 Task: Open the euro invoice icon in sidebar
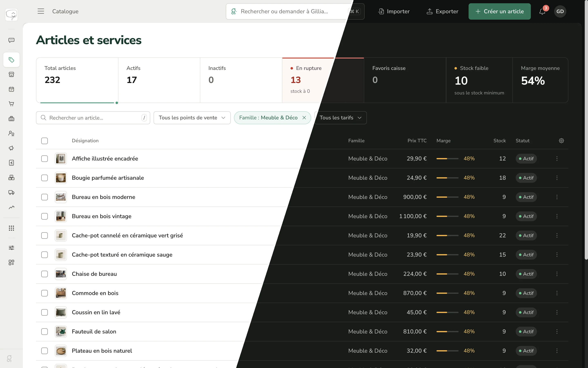(11, 163)
